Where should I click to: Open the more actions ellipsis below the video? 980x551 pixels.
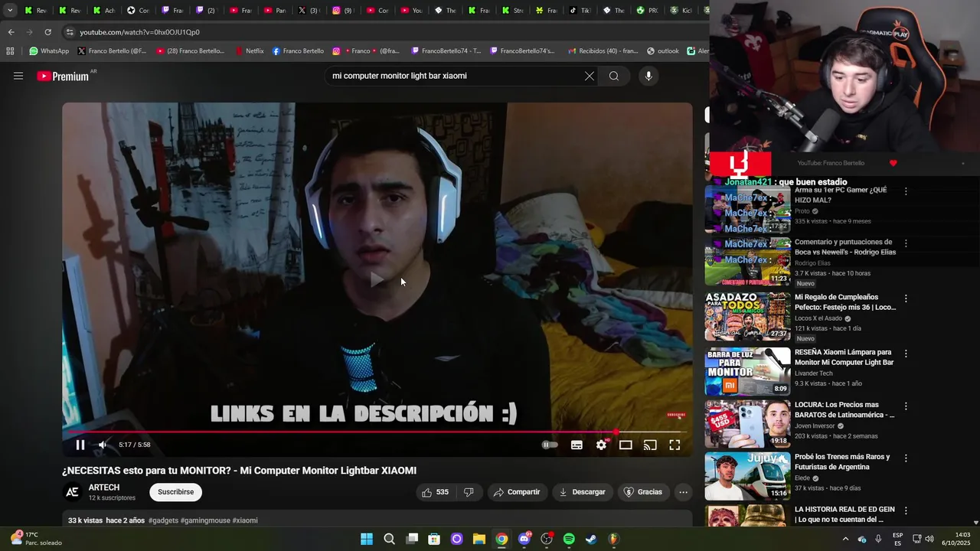pyautogui.click(x=683, y=492)
